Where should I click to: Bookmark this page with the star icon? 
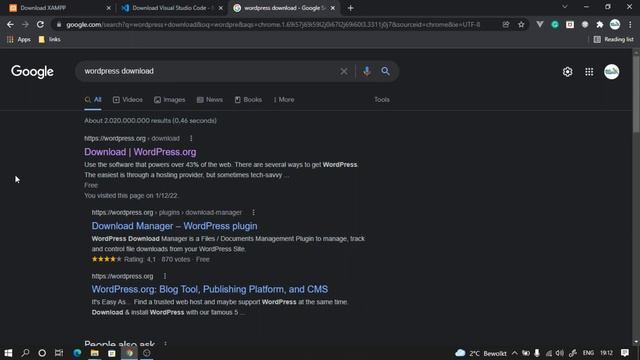tap(521, 24)
